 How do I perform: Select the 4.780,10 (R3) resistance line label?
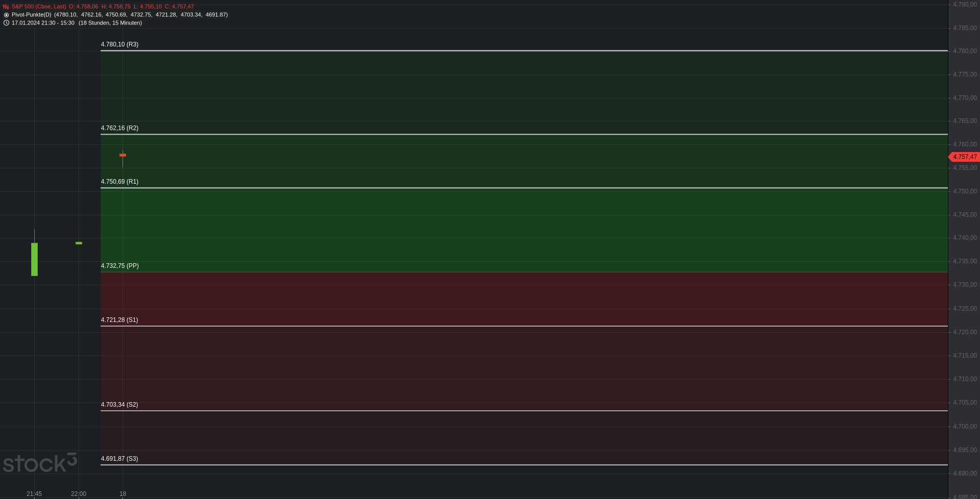click(119, 44)
